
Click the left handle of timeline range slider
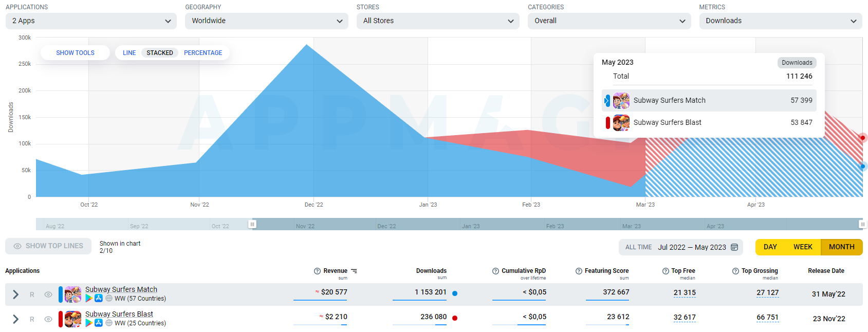tap(252, 224)
